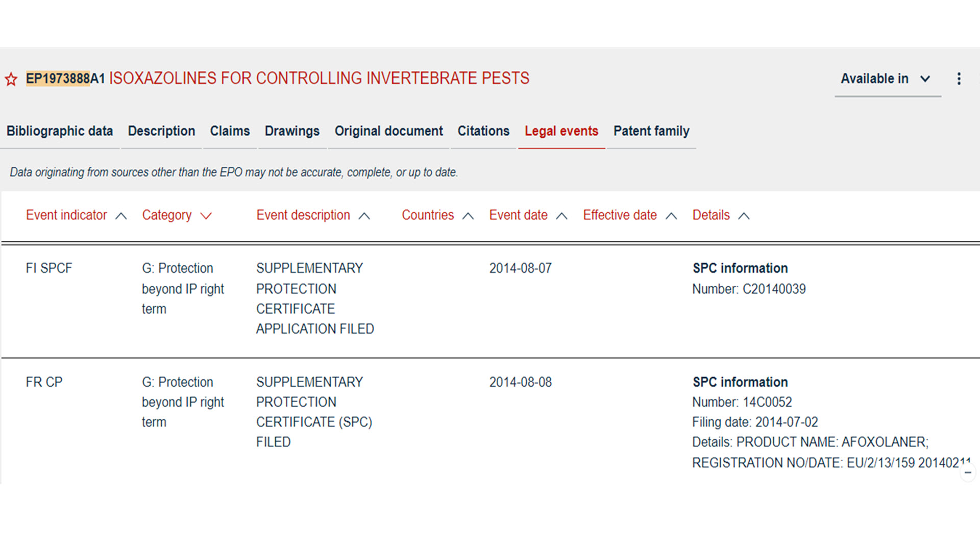Viewport: 980px width, 551px height.
Task: Open the Available in dropdown
Action: (887, 79)
